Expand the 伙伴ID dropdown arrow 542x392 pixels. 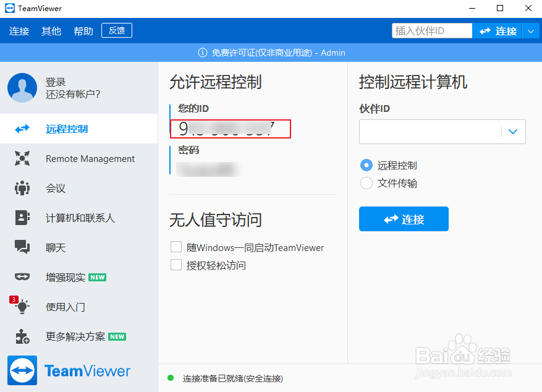pos(513,132)
